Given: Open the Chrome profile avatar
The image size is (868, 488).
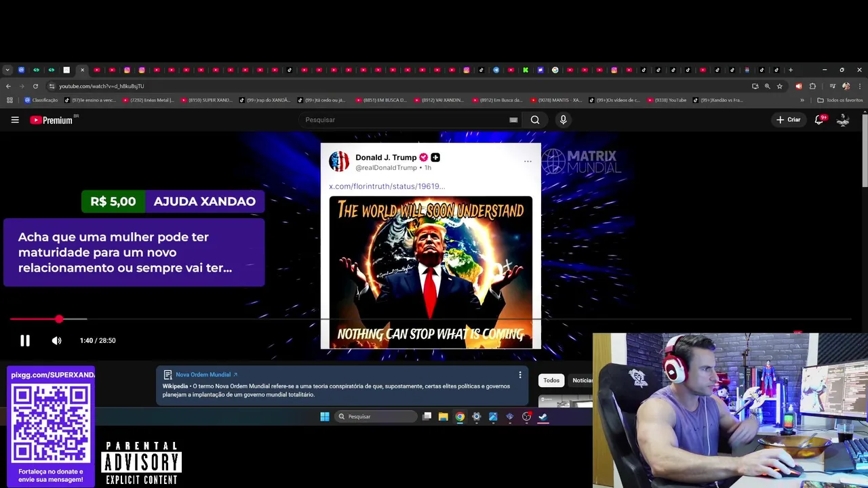Looking at the screenshot, I should pos(846,86).
